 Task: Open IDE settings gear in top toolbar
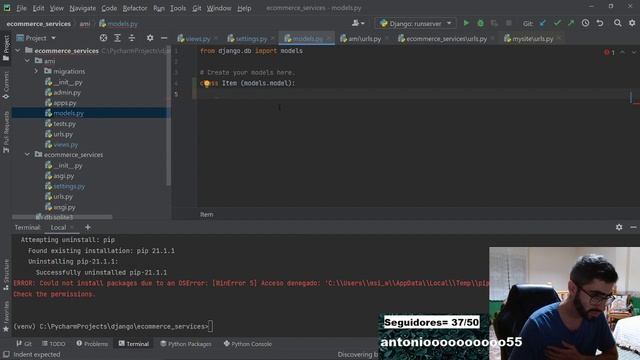632,23
